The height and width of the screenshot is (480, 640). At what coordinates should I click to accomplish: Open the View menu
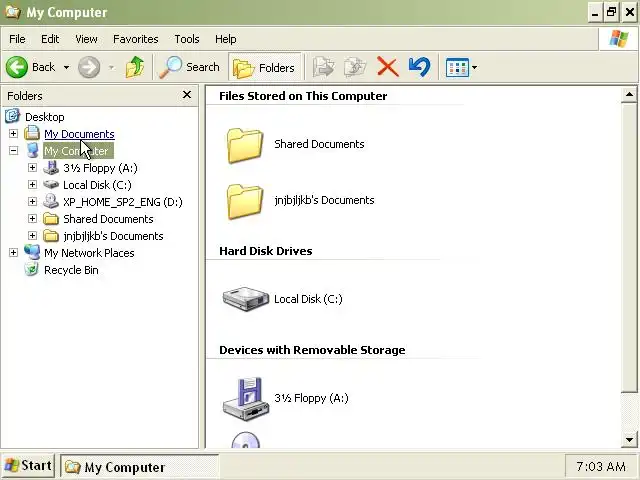(86, 39)
